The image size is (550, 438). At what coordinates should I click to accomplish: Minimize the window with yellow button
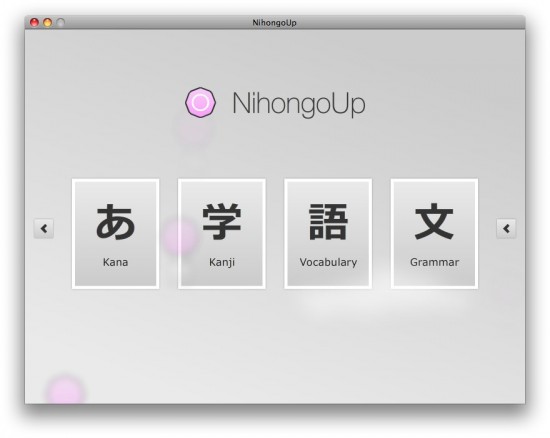coord(47,22)
